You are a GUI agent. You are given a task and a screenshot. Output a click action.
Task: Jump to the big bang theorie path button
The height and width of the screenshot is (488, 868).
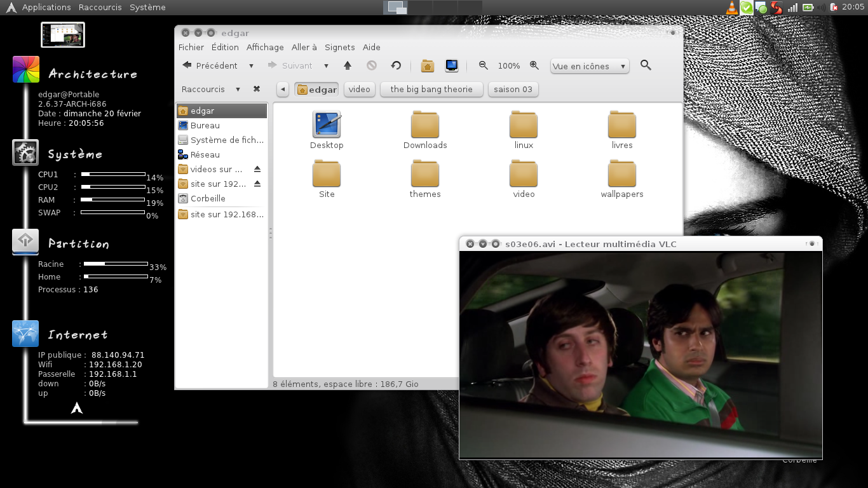[431, 90]
